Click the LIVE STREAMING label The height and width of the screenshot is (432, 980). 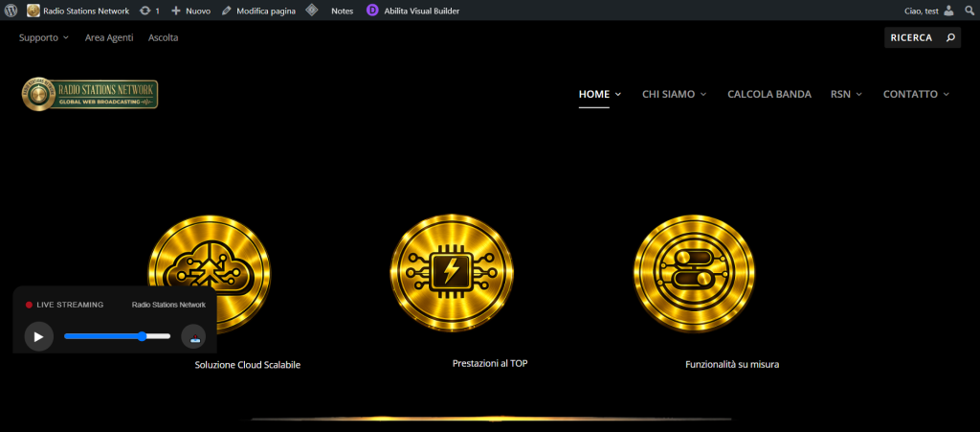tap(70, 306)
